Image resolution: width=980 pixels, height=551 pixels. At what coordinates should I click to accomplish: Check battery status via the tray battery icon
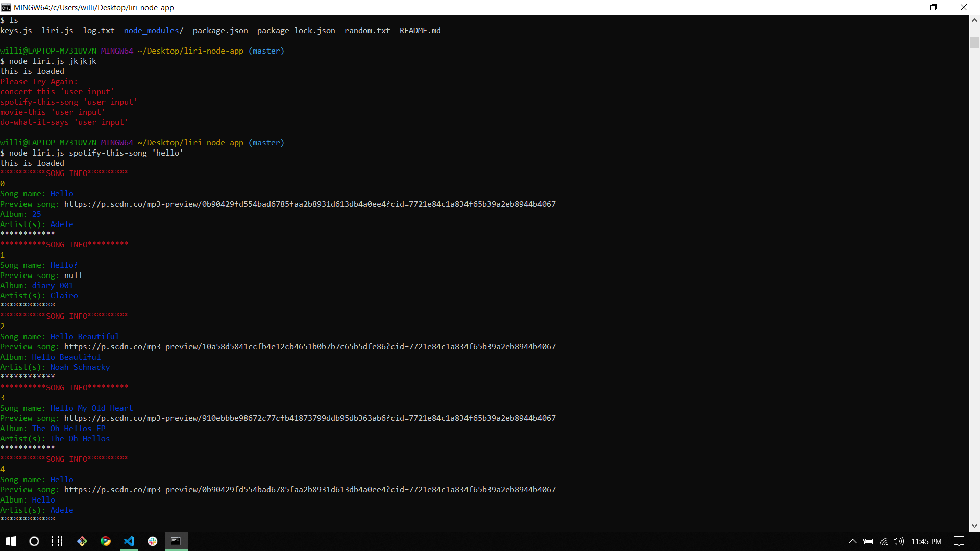pyautogui.click(x=868, y=542)
